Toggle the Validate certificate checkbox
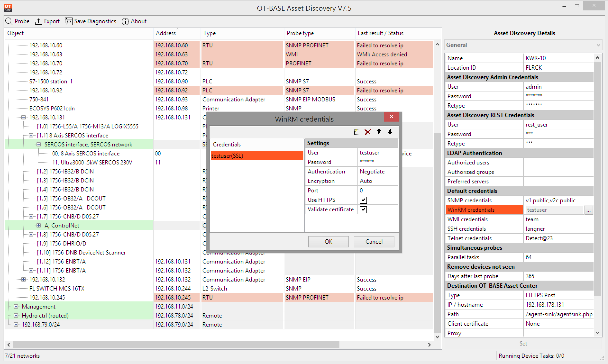608x364 pixels. (363, 209)
